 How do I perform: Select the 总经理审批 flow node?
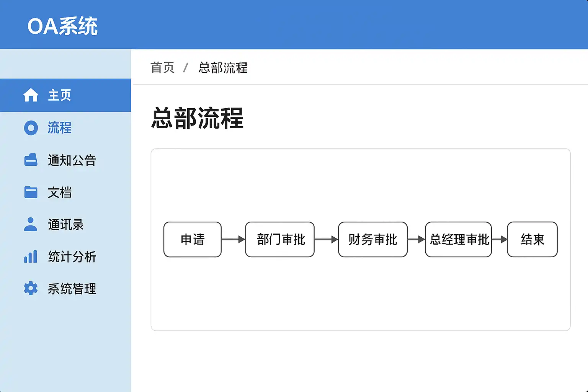[459, 239]
